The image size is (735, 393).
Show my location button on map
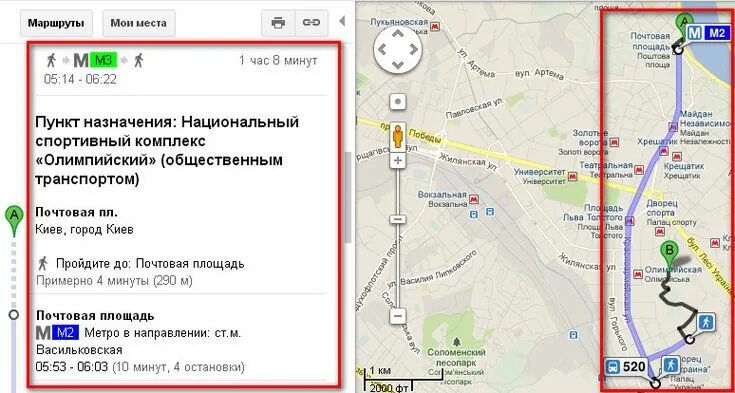coord(398,102)
